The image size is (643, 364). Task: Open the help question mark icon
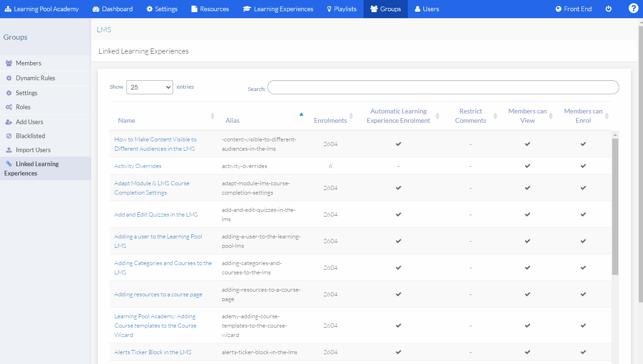tap(633, 8)
